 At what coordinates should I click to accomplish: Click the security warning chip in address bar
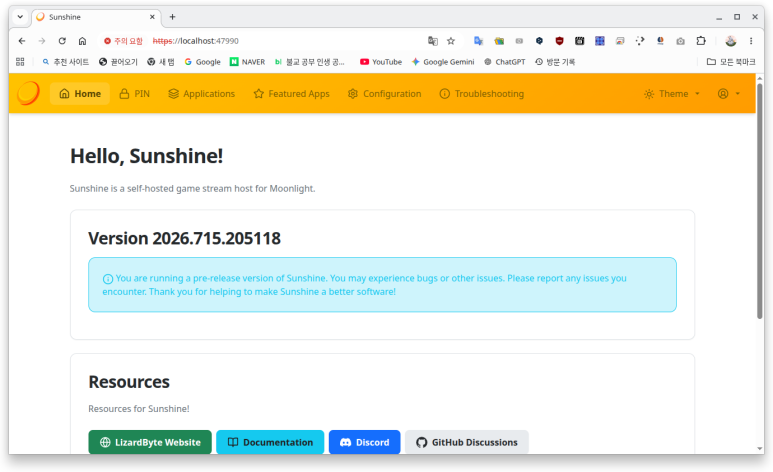123,41
